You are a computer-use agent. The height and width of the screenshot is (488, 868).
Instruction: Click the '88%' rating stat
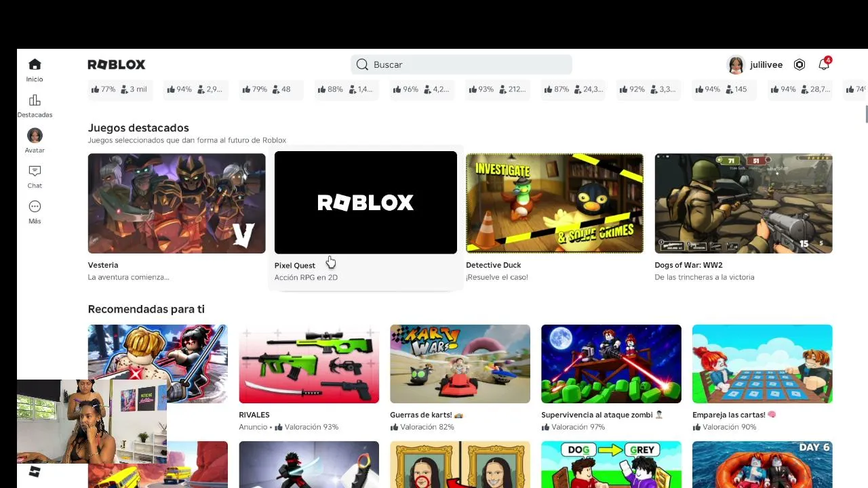click(330, 89)
